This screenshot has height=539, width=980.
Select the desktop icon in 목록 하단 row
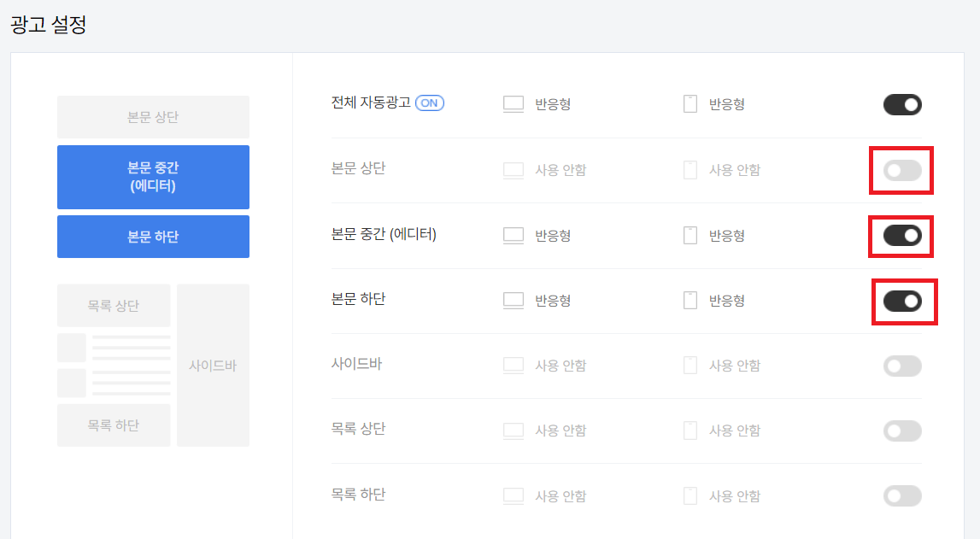tap(513, 495)
